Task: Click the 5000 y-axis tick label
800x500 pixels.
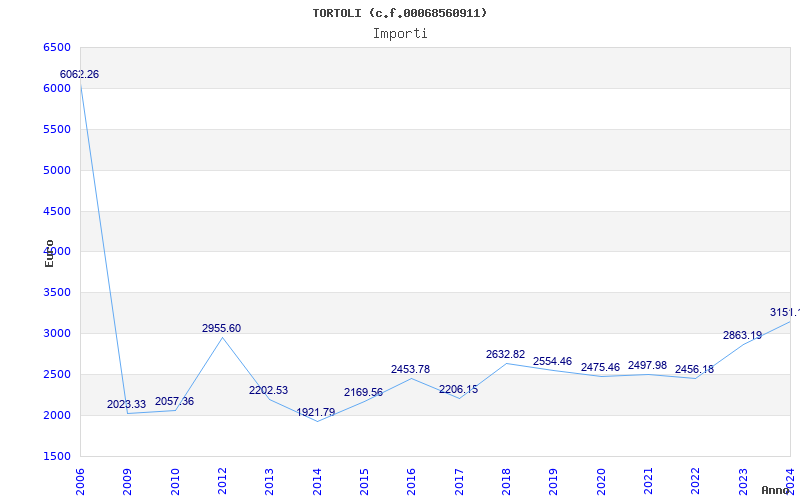Action: (57, 170)
